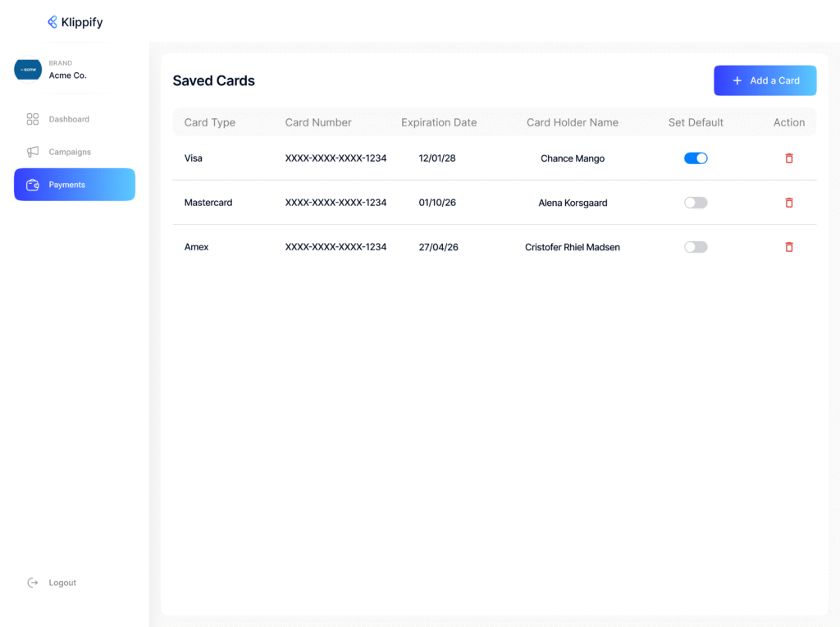
Task: Open the Dashboard menu item
Action: [x=69, y=119]
